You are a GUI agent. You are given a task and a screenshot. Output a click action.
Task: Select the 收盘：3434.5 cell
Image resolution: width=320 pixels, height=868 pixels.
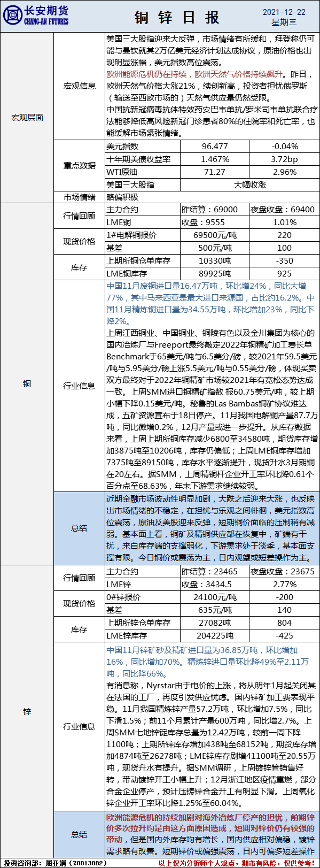coord(215,585)
